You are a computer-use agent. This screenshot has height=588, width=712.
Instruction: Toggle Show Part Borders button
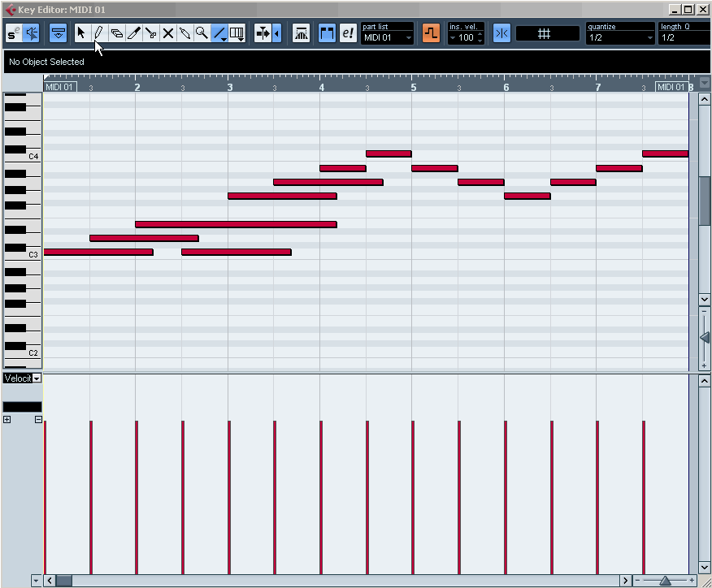click(327, 33)
